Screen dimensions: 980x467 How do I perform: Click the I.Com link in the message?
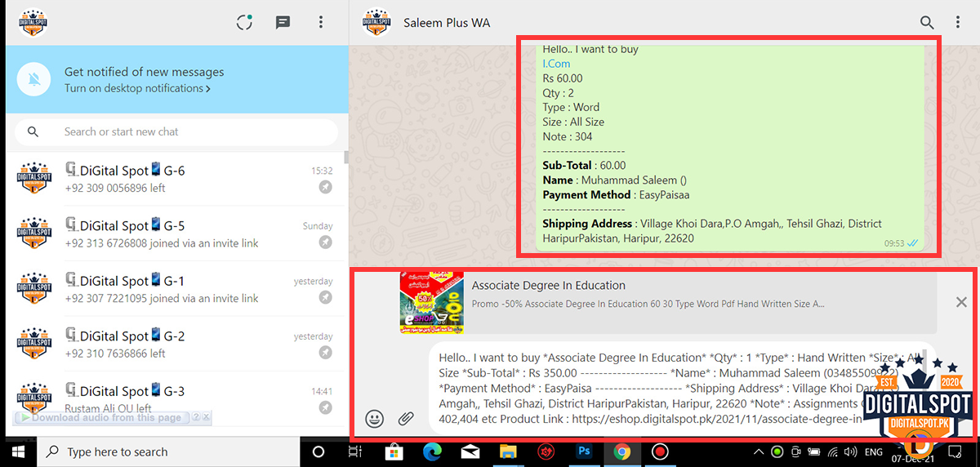(x=556, y=64)
